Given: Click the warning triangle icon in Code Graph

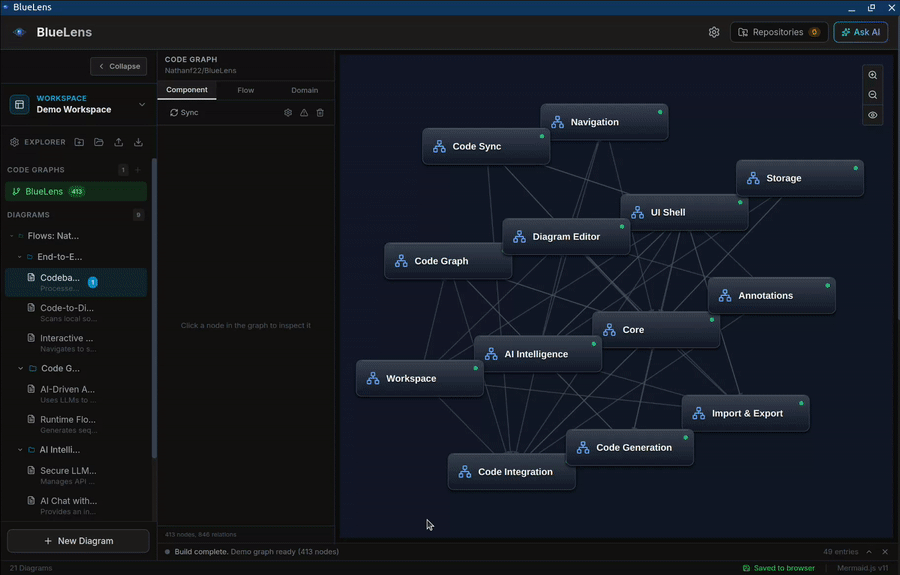Looking at the screenshot, I should click(x=304, y=113).
